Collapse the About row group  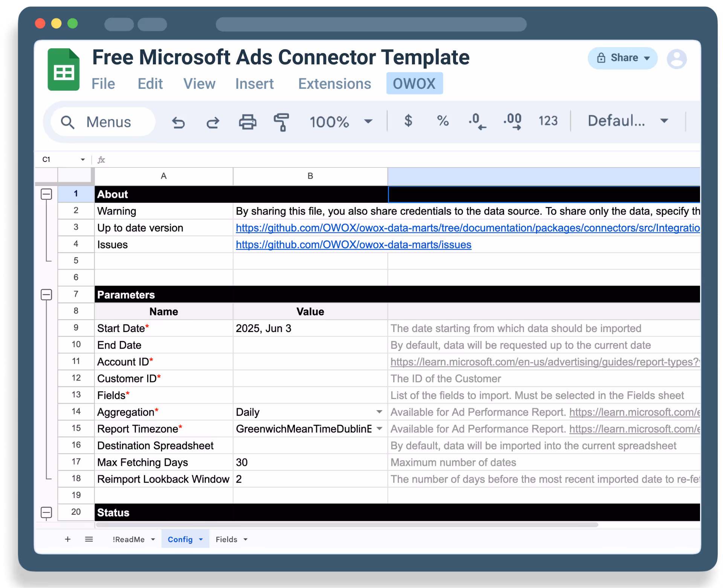(46, 194)
